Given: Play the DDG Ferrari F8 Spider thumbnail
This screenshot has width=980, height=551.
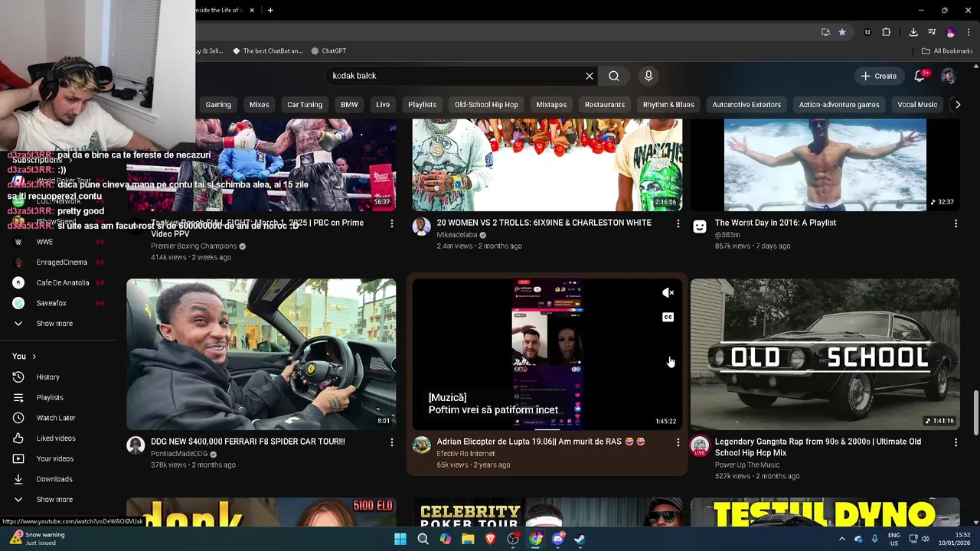Looking at the screenshot, I should pyautogui.click(x=261, y=354).
